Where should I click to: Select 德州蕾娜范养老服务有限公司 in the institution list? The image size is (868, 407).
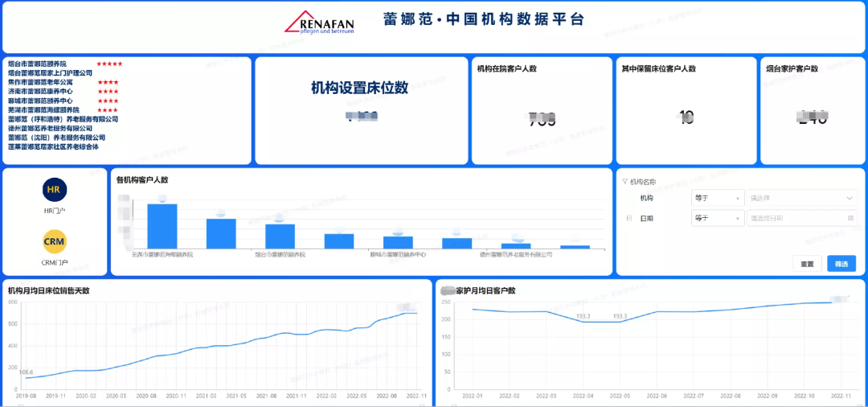(x=51, y=128)
